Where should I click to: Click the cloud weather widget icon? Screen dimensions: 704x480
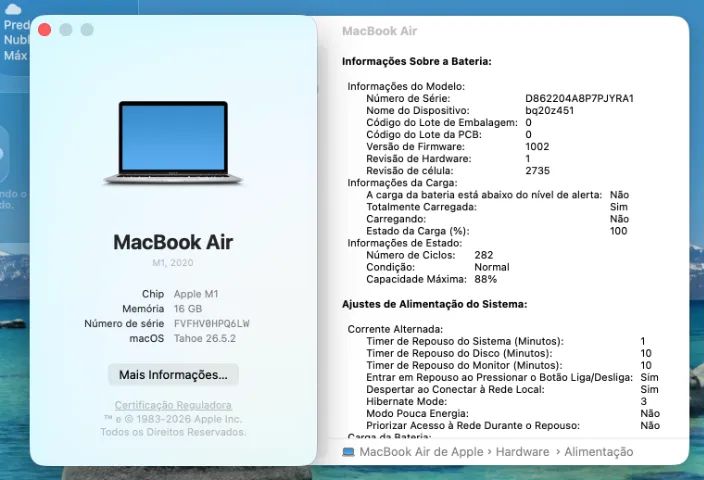pos(13,9)
